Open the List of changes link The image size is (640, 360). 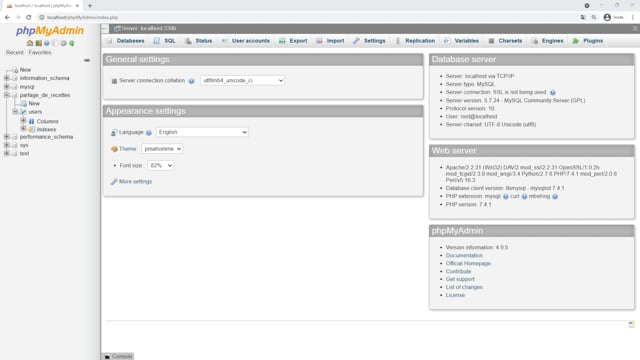tap(464, 287)
